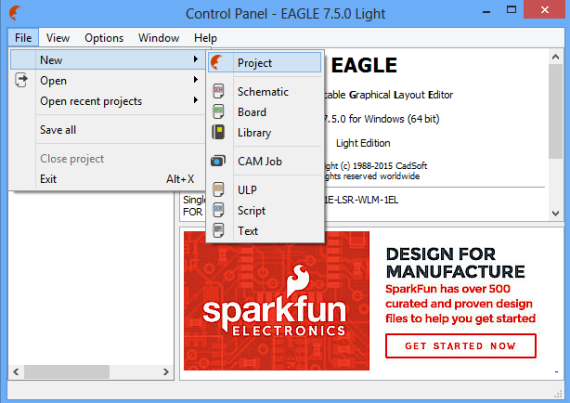Viewport: 570px width, 403px height.
Task: Click the Script file icon
Action: pyautogui.click(x=218, y=210)
